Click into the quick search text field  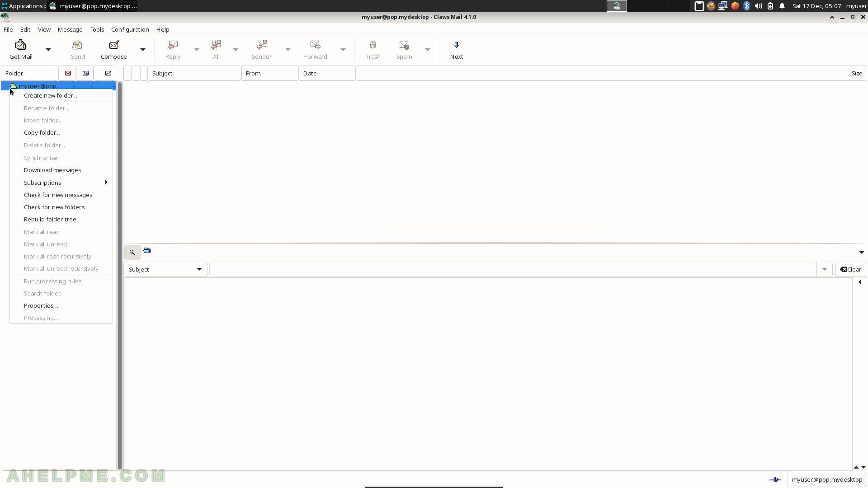pyautogui.click(x=513, y=269)
